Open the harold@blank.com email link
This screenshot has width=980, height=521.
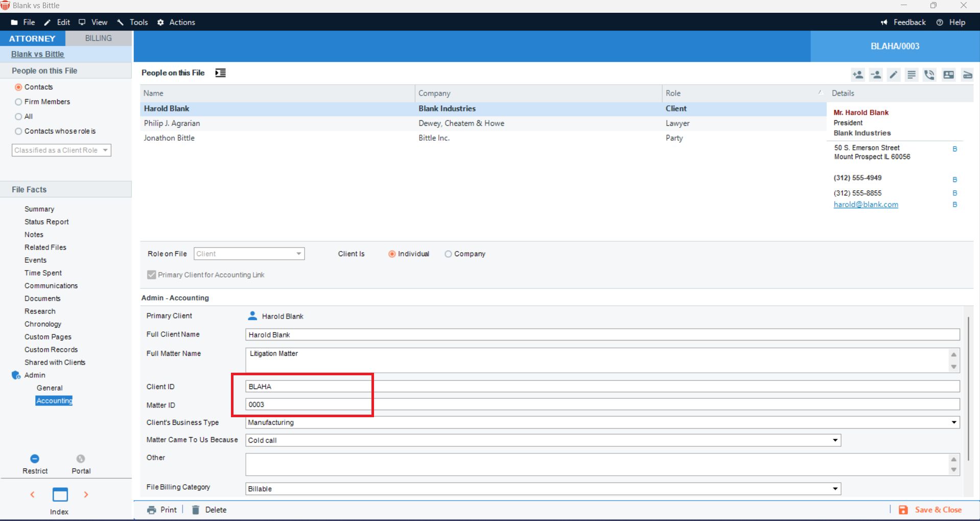point(866,204)
